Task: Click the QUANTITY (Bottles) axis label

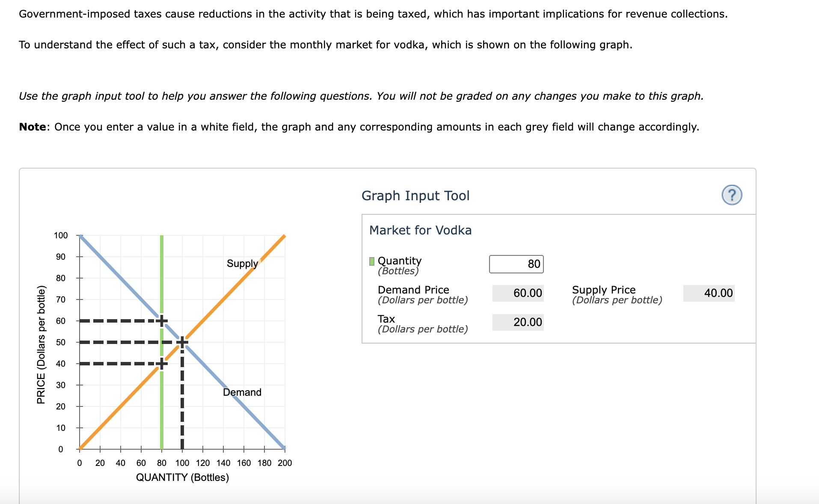Action: 182,477
